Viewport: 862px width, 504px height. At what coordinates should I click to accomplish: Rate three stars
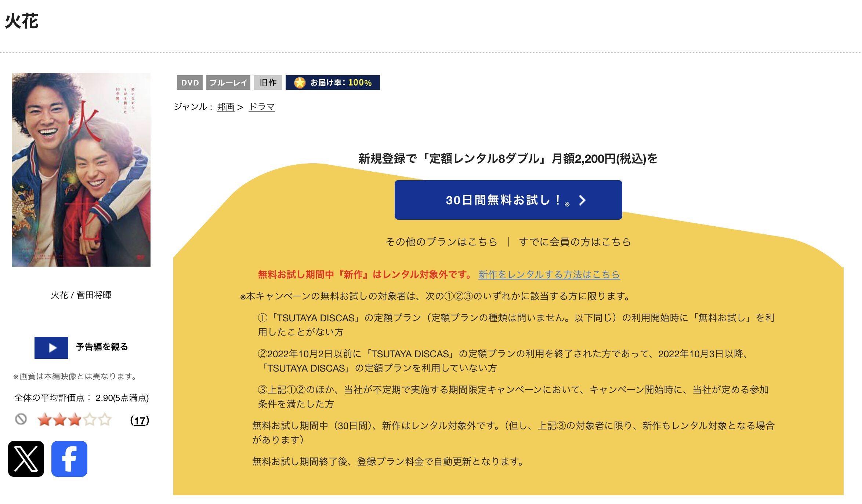(x=75, y=419)
